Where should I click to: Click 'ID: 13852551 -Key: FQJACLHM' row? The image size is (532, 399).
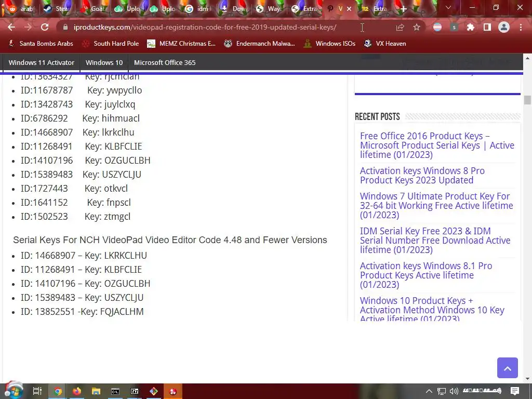pyautogui.click(x=82, y=312)
